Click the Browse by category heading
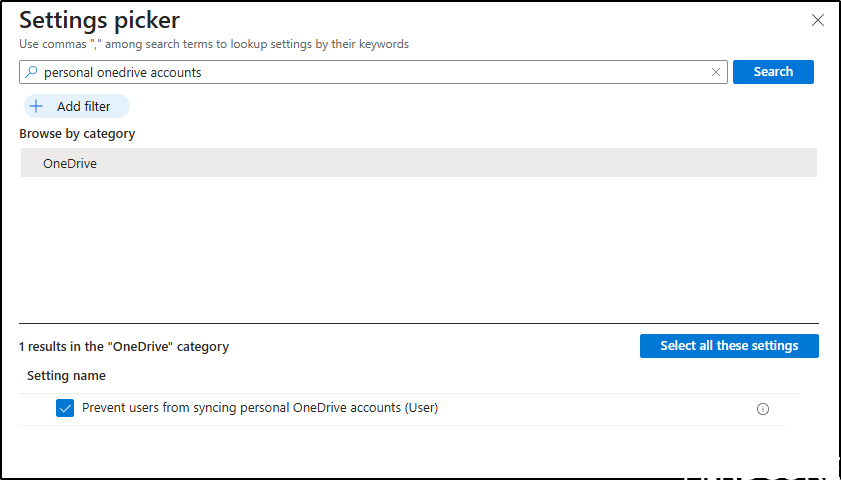 coord(77,134)
